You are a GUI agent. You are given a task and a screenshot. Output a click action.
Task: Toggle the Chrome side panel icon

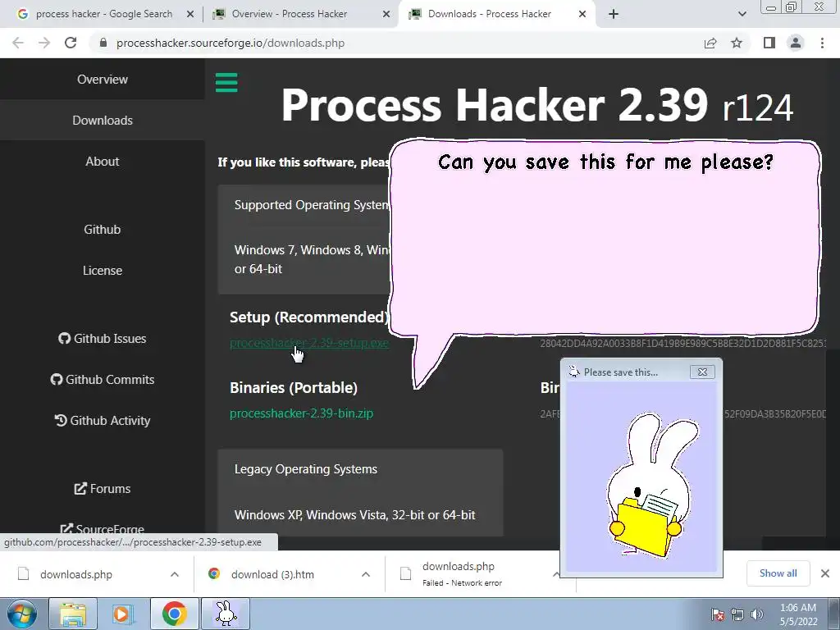(x=769, y=43)
